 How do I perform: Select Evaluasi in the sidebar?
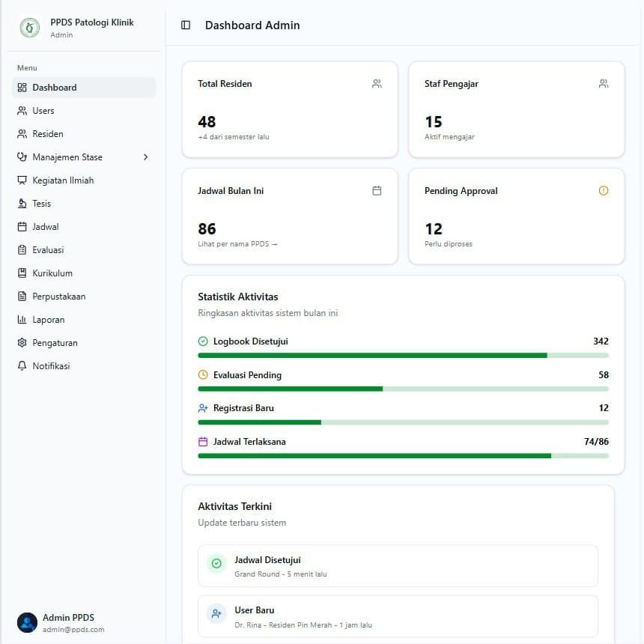[84, 250]
